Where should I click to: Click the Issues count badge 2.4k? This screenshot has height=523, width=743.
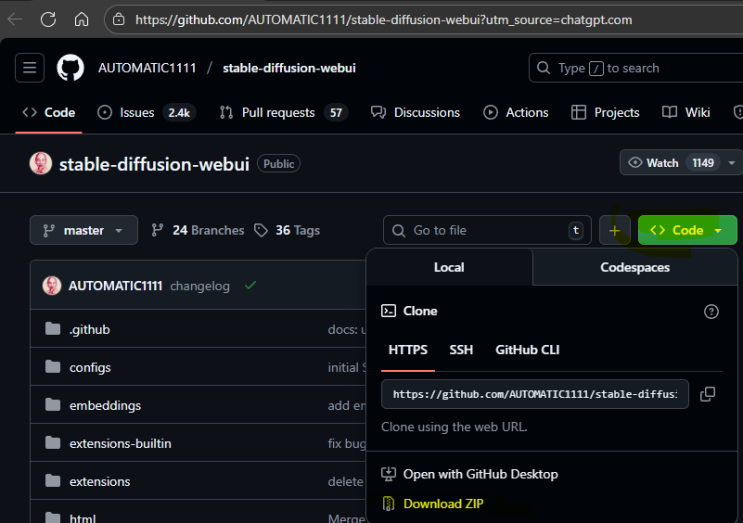pyautogui.click(x=179, y=112)
